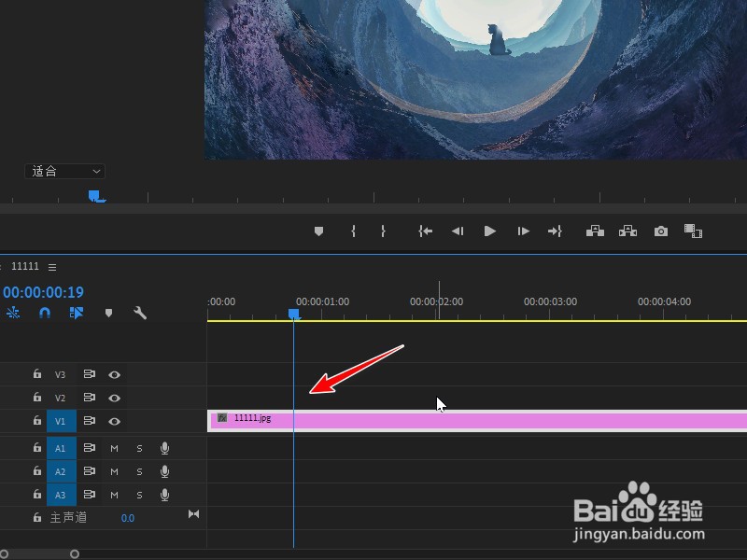The height and width of the screenshot is (560, 747).
Task: Play the sequence
Action: click(x=489, y=231)
